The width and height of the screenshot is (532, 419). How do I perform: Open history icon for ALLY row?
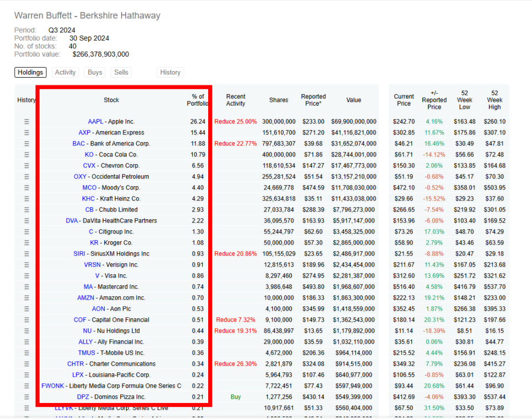coord(26,342)
